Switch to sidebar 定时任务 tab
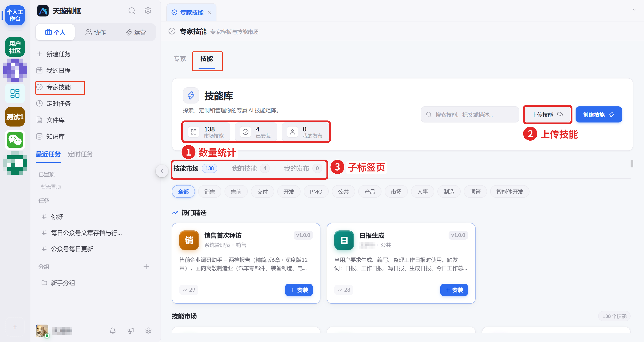644x342 pixels. pyautogui.click(x=80, y=154)
